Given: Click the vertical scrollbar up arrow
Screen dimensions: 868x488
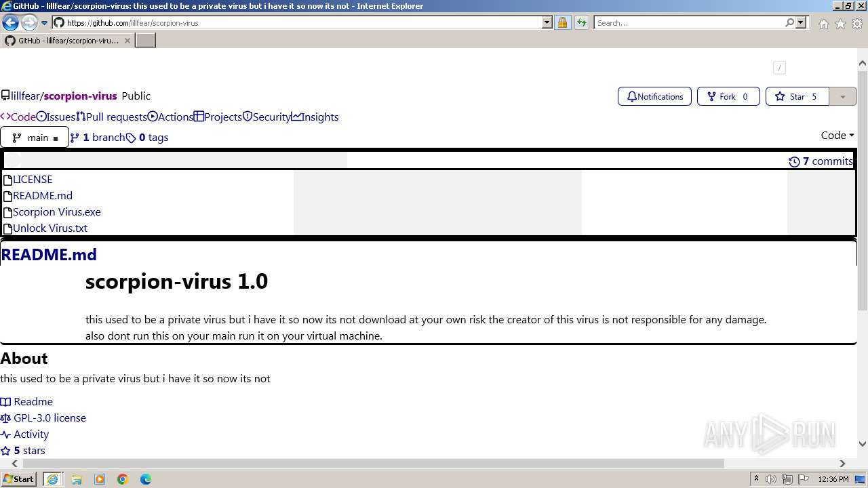Looking at the screenshot, I should (863, 64).
